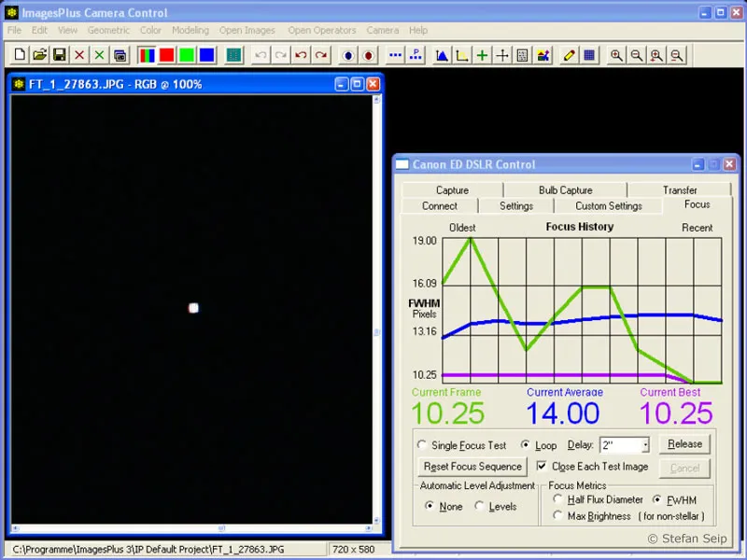
Task: Click the blue mesh square icon
Action: pos(589,55)
